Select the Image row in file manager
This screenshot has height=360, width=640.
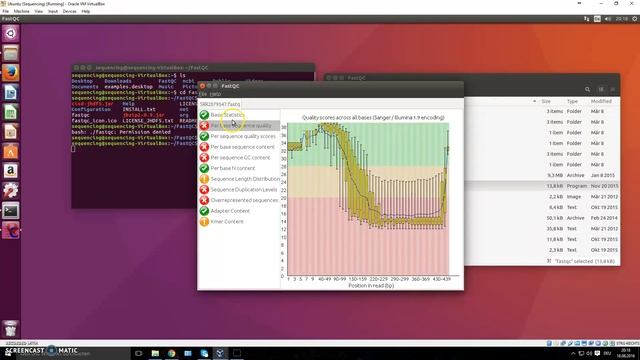tap(542, 197)
